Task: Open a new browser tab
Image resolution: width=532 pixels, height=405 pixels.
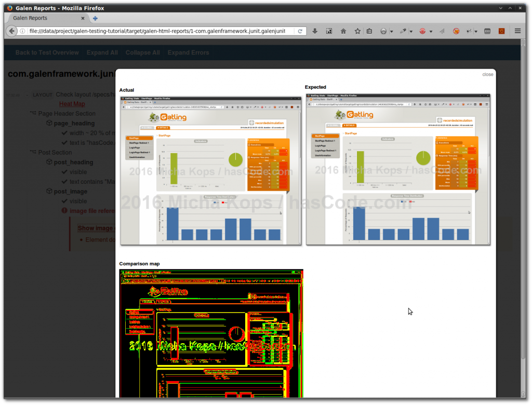Action: tap(95, 18)
